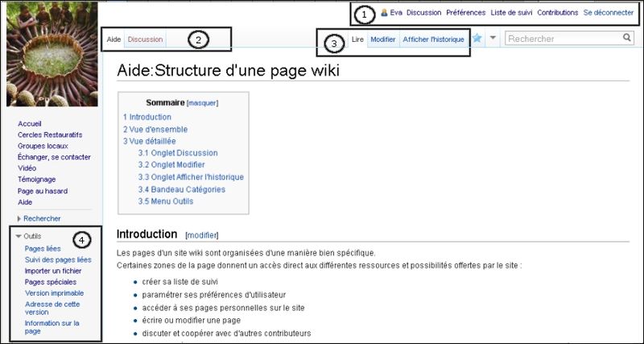The height and width of the screenshot is (344, 644).
Task: Go to Accueil in the sidebar
Action: click(x=29, y=123)
